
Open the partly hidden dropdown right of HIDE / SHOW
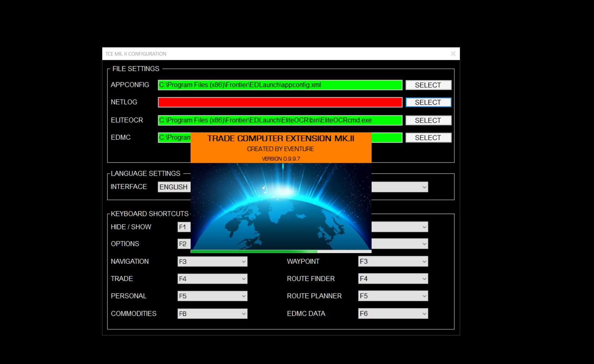point(400,227)
